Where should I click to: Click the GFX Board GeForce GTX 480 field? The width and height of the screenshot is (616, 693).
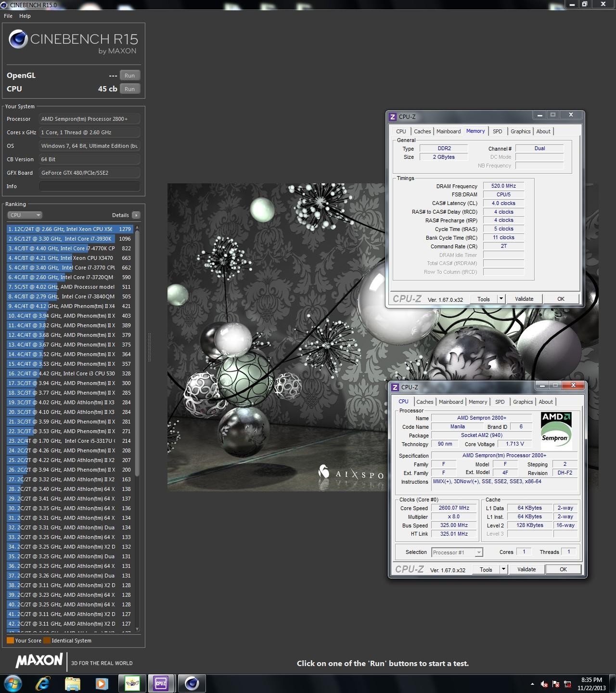[x=90, y=173]
